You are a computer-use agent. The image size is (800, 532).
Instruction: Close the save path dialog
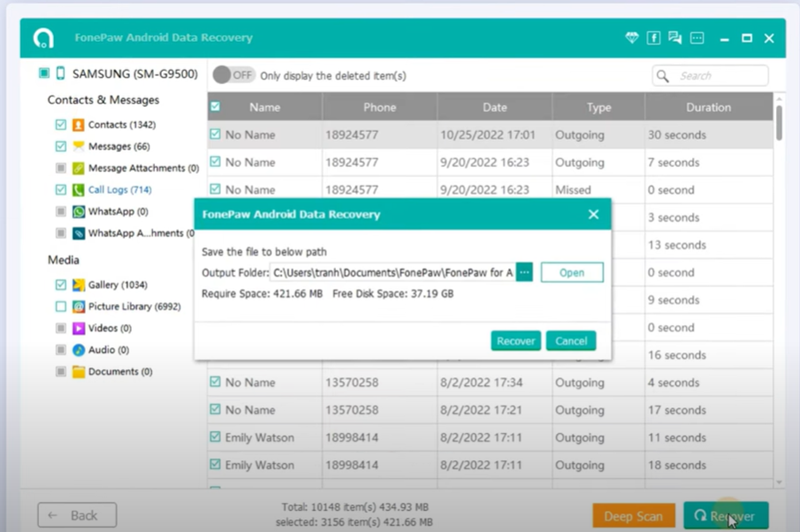click(x=593, y=214)
